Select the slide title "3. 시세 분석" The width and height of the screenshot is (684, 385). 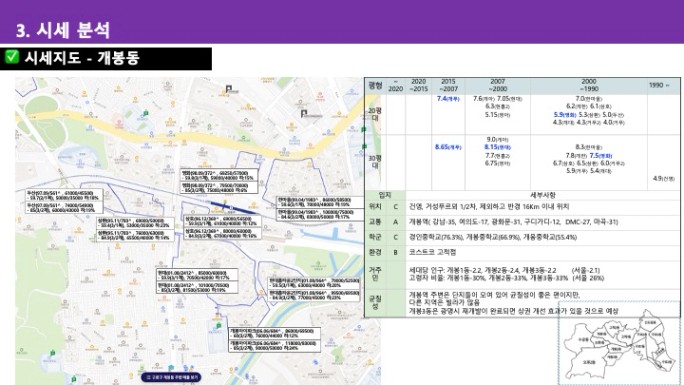(63, 30)
